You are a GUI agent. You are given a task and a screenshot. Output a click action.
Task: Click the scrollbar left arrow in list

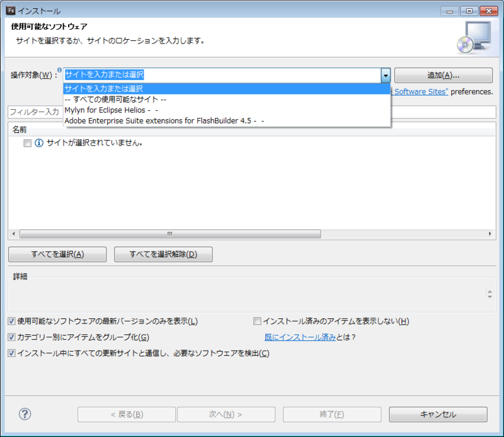tap(13, 234)
